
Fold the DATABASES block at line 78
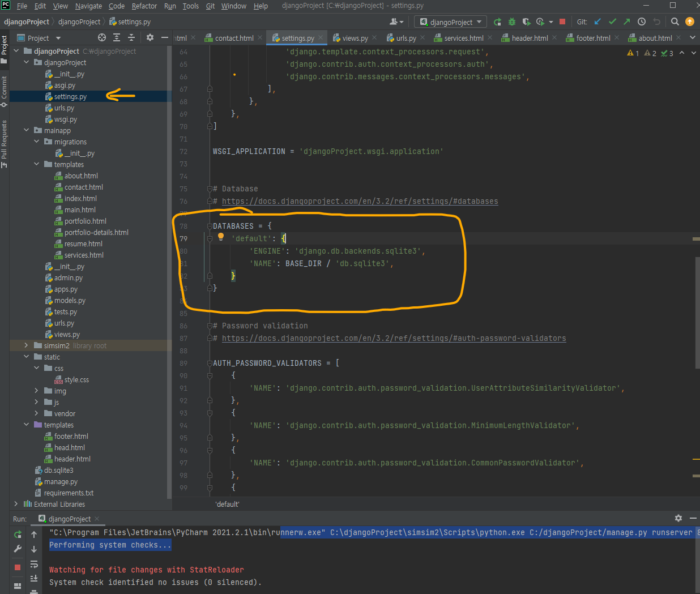tap(210, 226)
